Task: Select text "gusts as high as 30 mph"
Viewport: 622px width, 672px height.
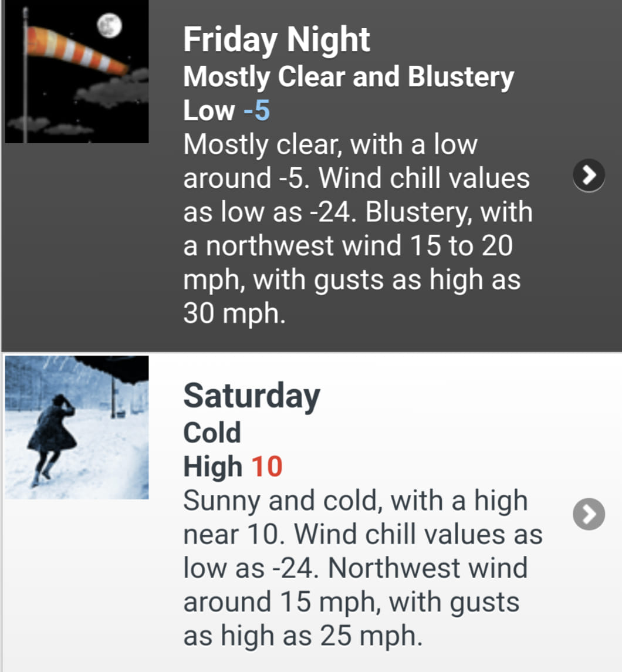Action: 351,296
